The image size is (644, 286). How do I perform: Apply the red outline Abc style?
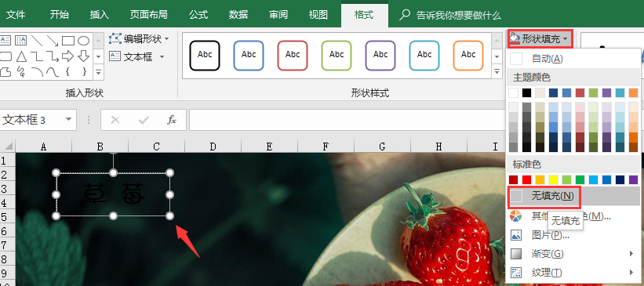(x=293, y=56)
